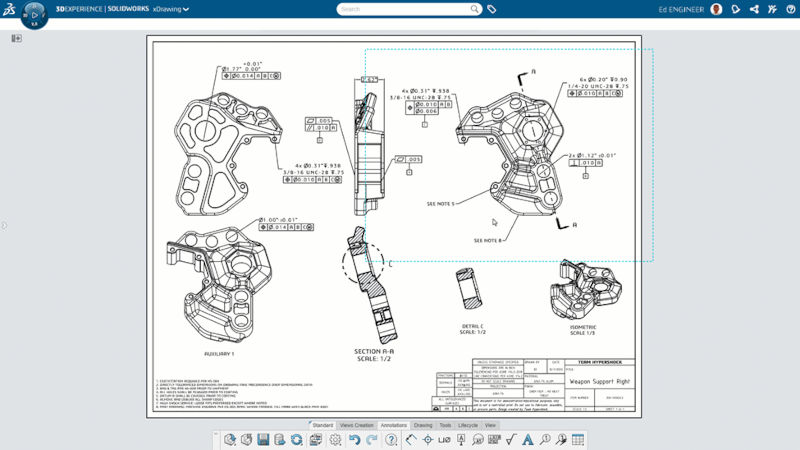
Task: Click the tag icon beside search
Action: coord(492,9)
